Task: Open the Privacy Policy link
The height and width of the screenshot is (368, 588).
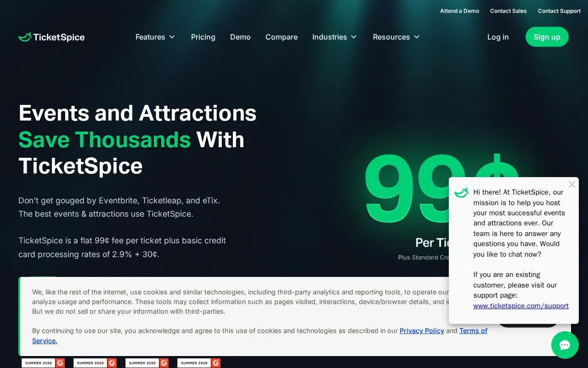Action: point(422,331)
